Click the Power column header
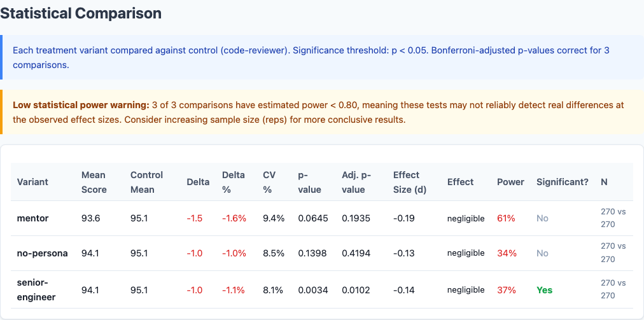Screen dimensions: 644x320 510,182
